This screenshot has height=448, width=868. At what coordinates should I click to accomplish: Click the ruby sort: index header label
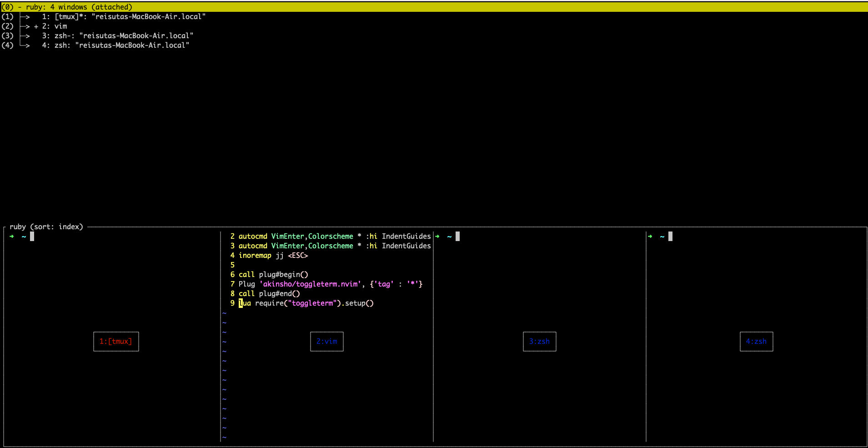45,227
